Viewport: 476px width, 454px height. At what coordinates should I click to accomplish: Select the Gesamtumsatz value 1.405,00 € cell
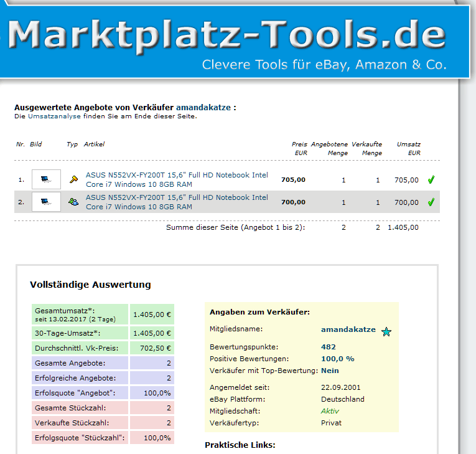(152, 314)
